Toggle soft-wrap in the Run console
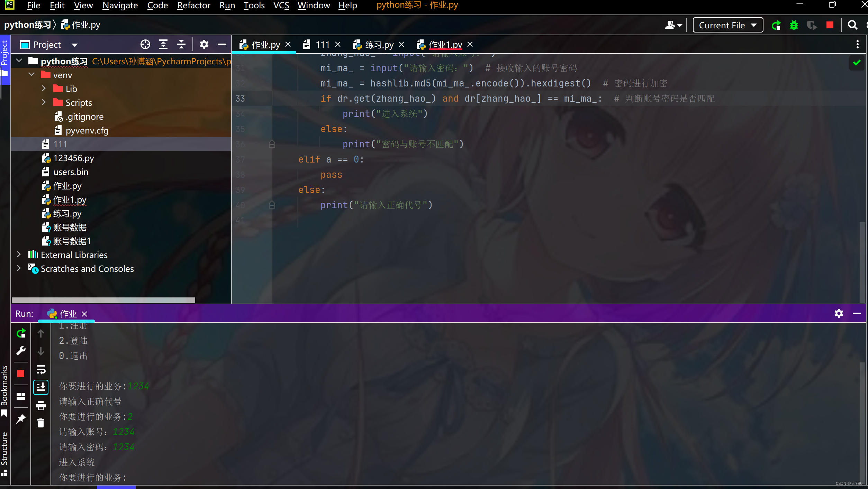Image resolution: width=868 pixels, height=489 pixels. pyautogui.click(x=41, y=370)
